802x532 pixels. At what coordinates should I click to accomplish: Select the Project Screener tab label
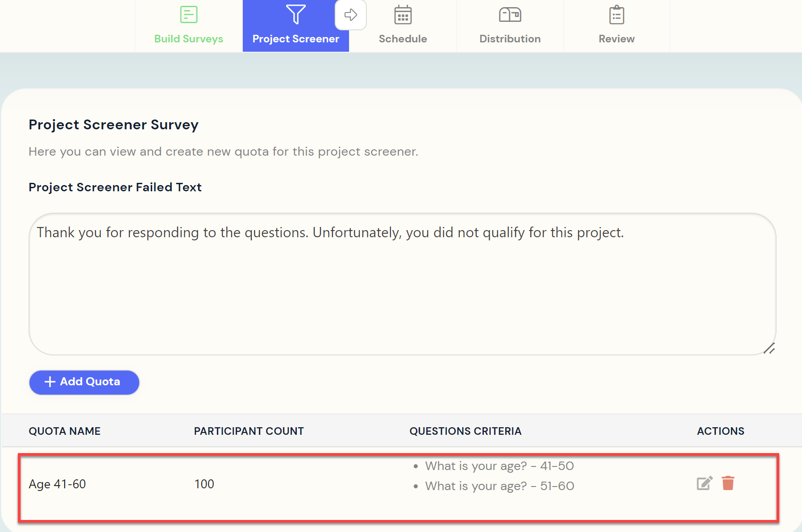pos(295,39)
